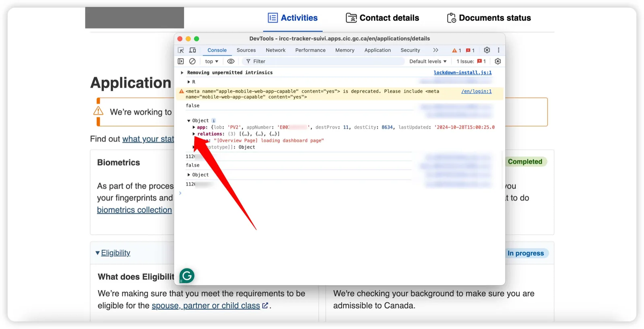Open the DevTools three-dot customize menu
The image size is (644, 329).
(499, 50)
